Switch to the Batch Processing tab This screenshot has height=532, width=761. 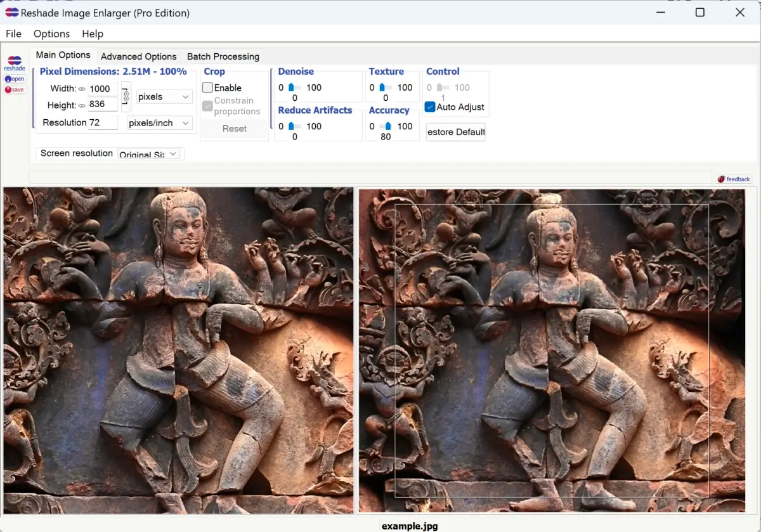tap(223, 56)
